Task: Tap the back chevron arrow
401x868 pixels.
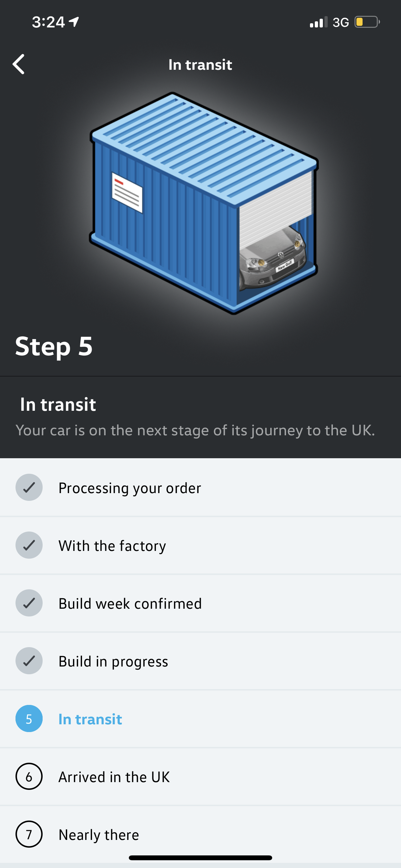Action: [x=18, y=64]
